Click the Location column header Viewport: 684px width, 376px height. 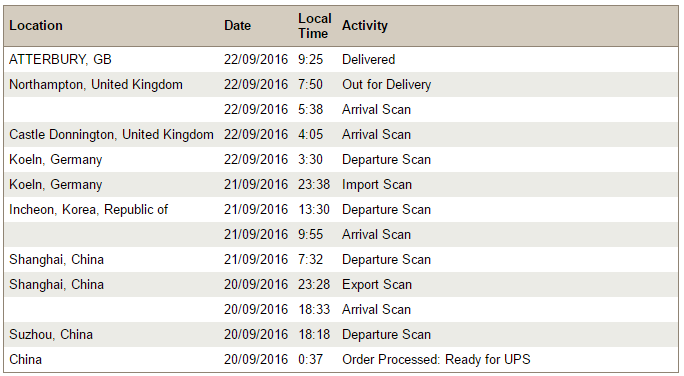click(36, 26)
